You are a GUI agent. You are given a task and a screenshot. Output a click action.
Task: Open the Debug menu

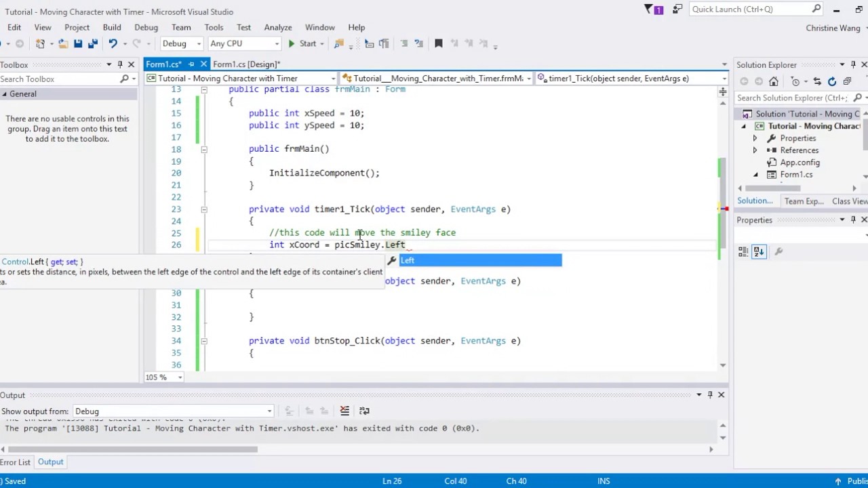coord(146,27)
